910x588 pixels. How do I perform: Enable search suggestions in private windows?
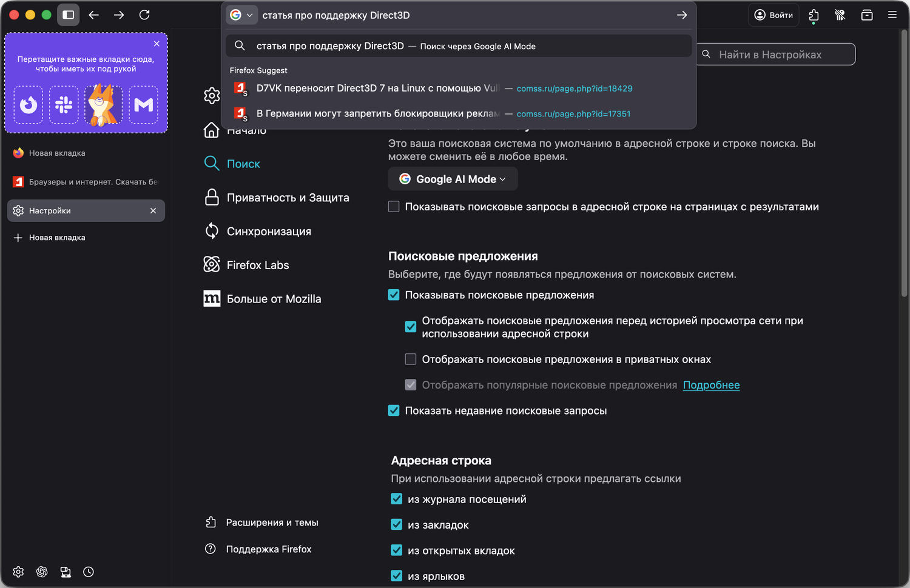click(x=411, y=359)
